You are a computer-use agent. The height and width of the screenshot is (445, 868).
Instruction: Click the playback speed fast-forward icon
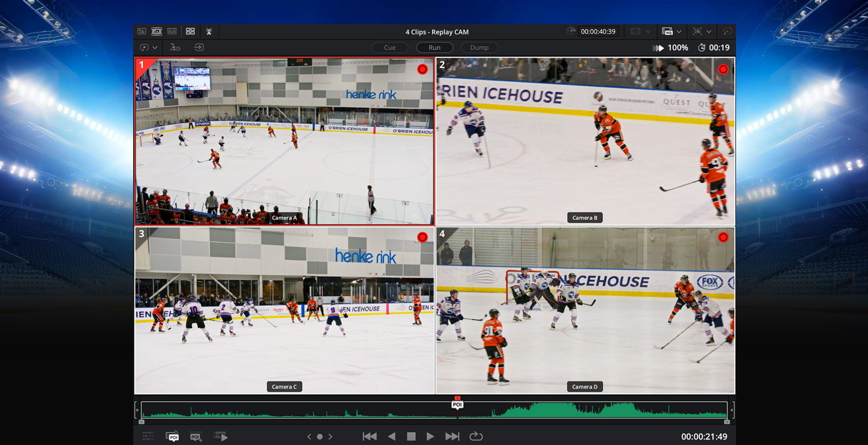pos(658,48)
